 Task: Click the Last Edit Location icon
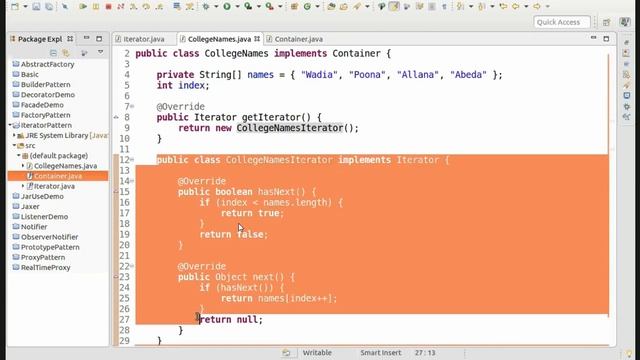pyautogui.click(x=503, y=6)
